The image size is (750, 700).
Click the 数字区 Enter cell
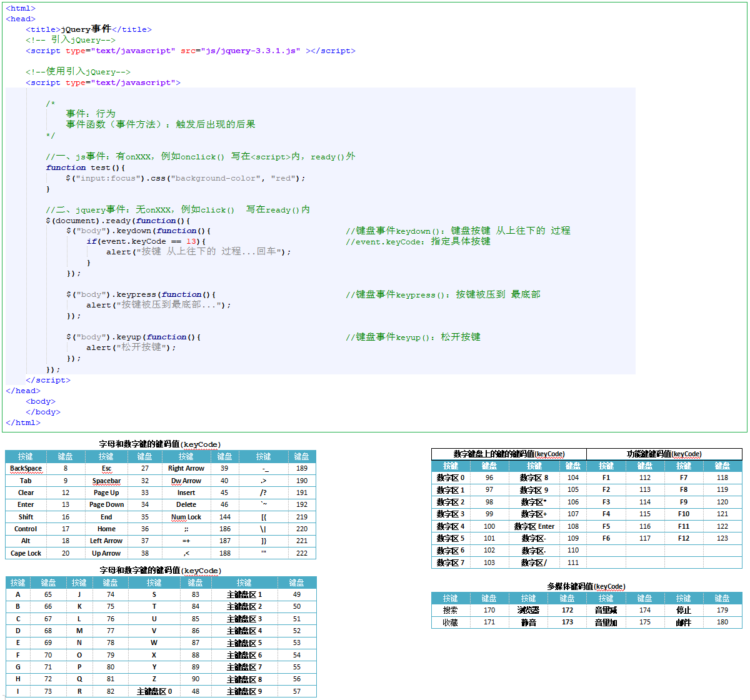pyautogui.click(x=534, y=526)
